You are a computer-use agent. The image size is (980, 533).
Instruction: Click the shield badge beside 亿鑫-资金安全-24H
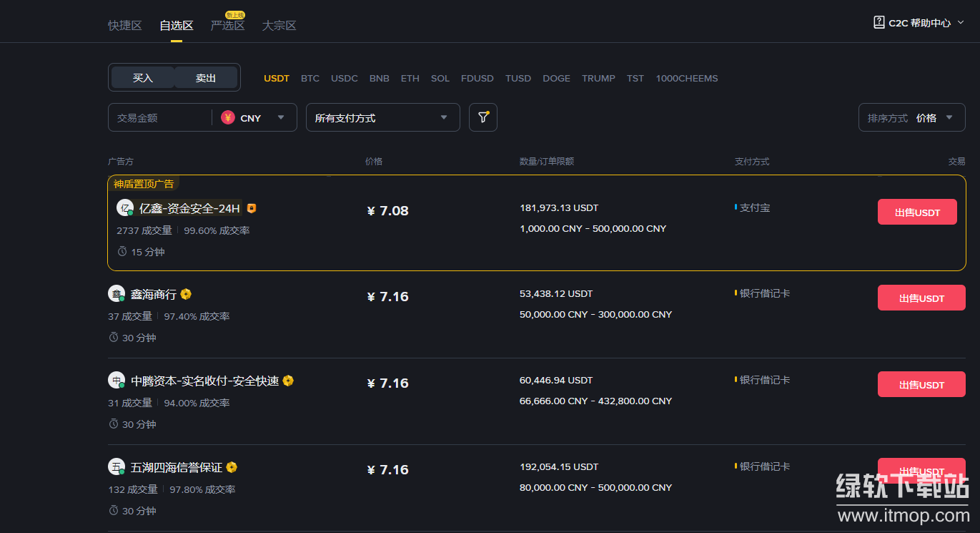coord(252,208)
